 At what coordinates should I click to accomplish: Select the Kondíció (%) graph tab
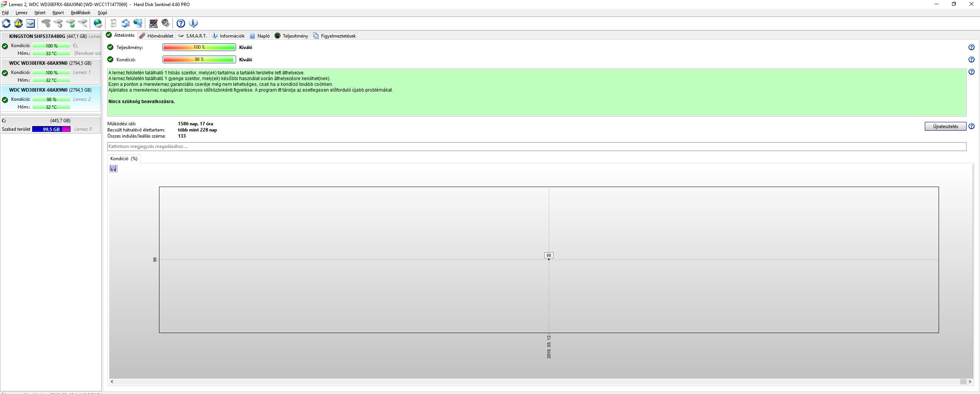124,159
